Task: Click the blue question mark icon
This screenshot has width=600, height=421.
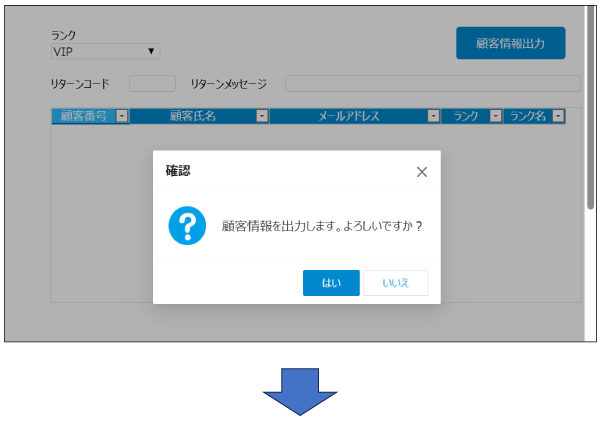Action: (x=187, y=225)
